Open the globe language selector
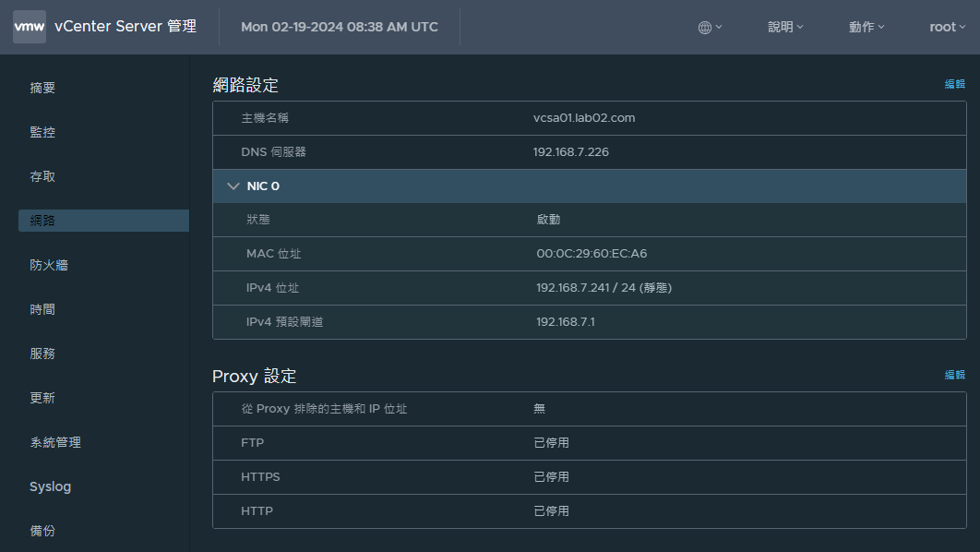This screenshot has height=552, width=980. click(x=710, y=28)
